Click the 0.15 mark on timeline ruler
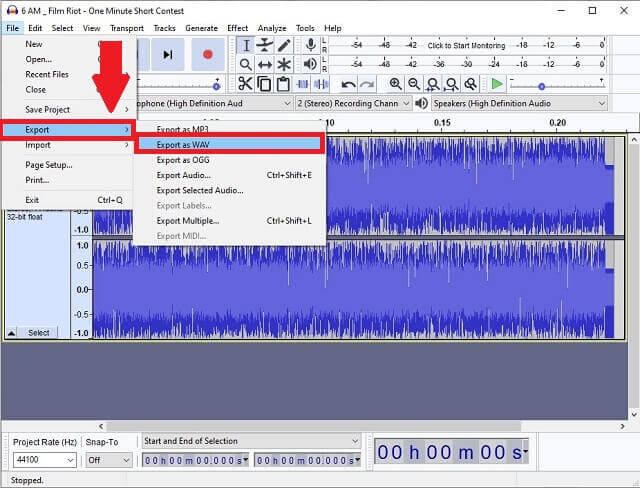640x488 pixels. 442,122
